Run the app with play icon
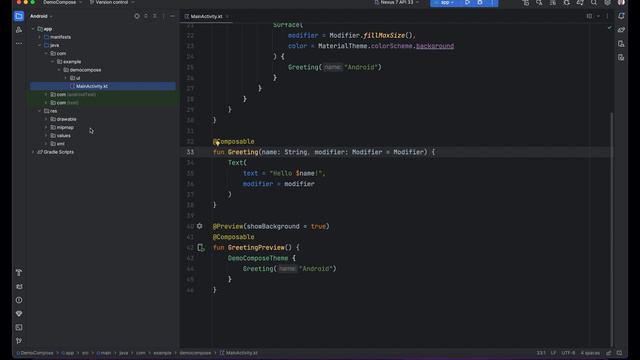 point(467,2)
